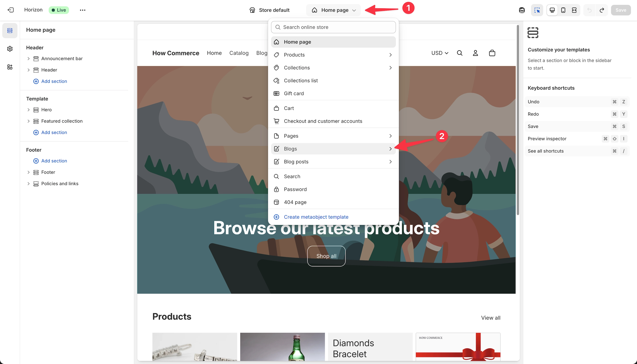Expand Blogs submenu chevron
This screenshot has height=364, width=637.
click(x=390, y=149)
